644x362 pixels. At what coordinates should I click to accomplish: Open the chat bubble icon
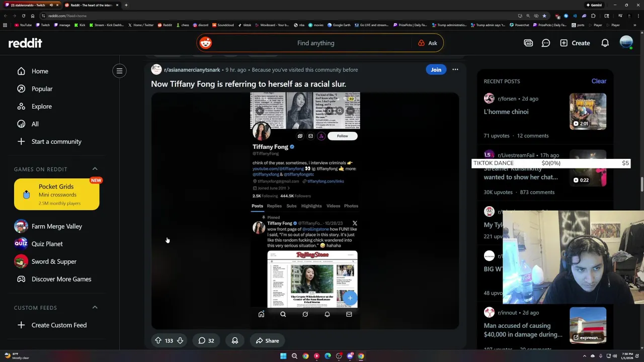coord(546,43)
